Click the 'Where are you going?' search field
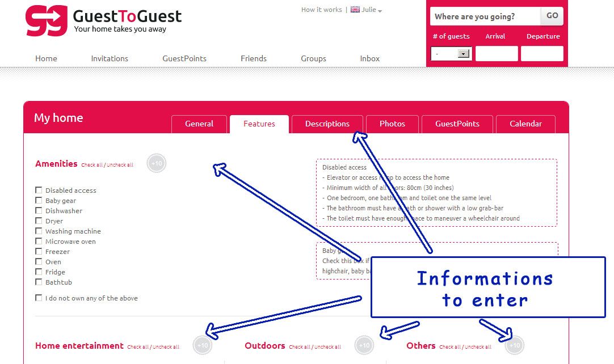Image resolution: width=614 pixels, height=364 pixels. (x=485, y=16)
